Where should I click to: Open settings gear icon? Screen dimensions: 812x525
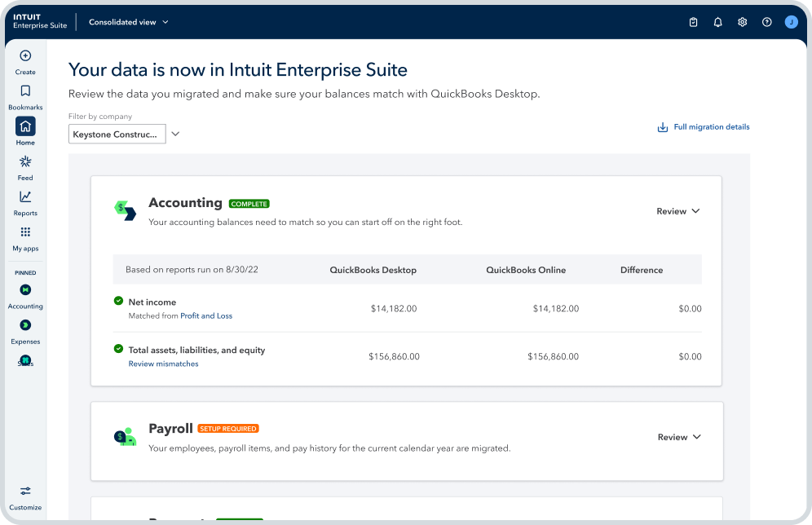click(x=742, y=22)
